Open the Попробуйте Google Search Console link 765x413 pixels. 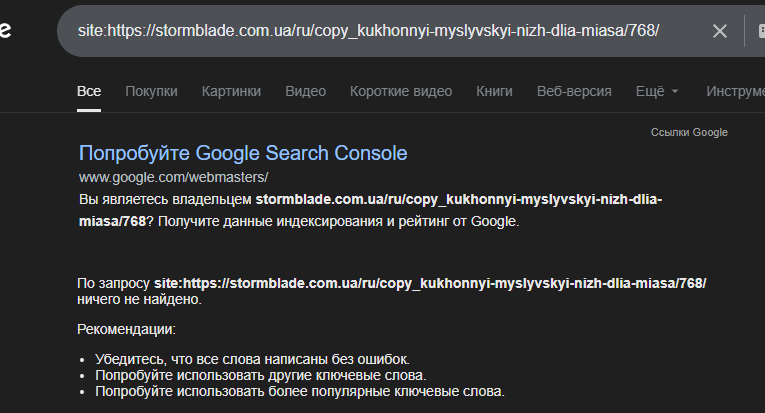tap(243, 153)
